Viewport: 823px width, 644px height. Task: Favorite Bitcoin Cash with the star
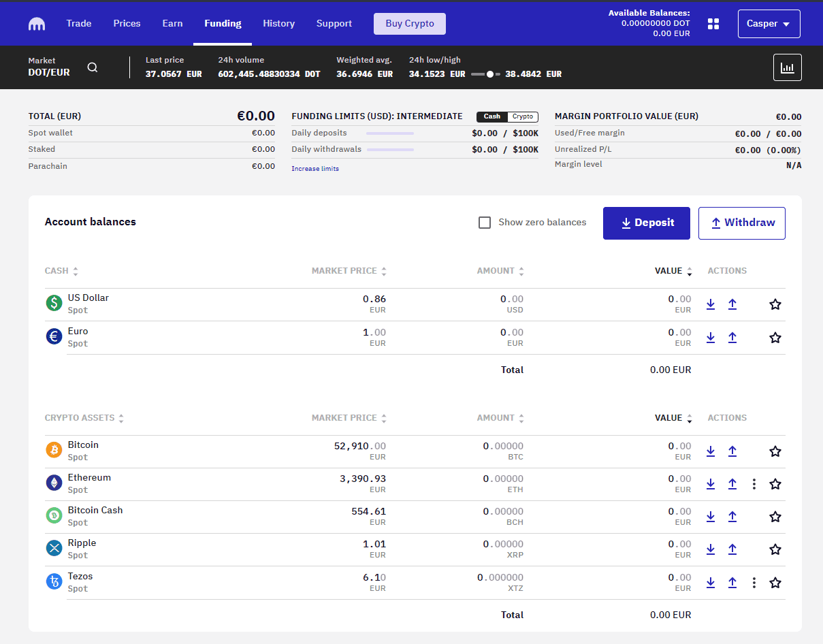(775, 517)
